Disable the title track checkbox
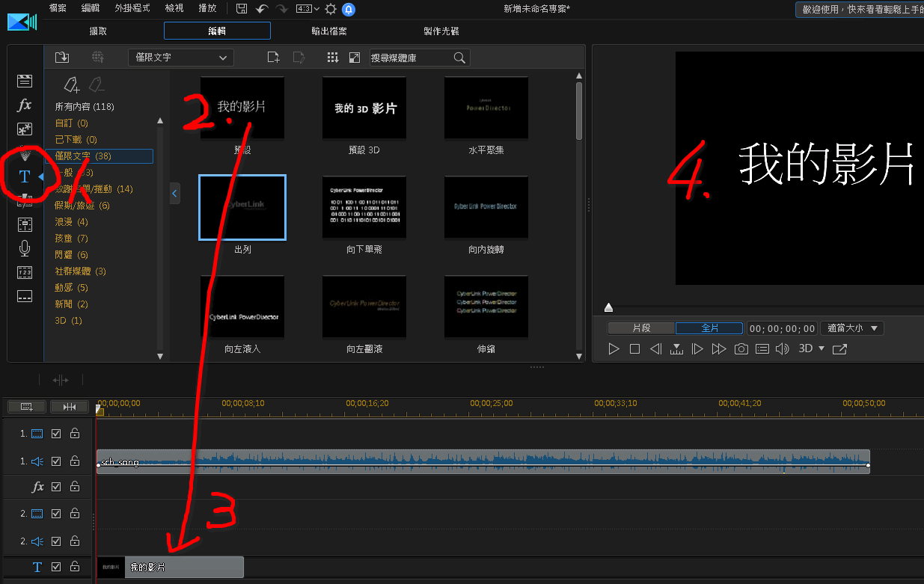The image size is (924, 584). (56, 567)
